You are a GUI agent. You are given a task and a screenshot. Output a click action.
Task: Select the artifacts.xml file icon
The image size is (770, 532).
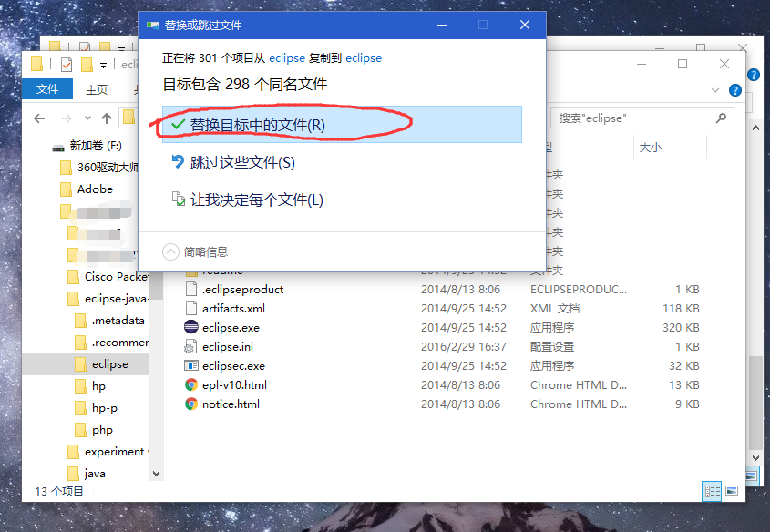click(191, 308)
